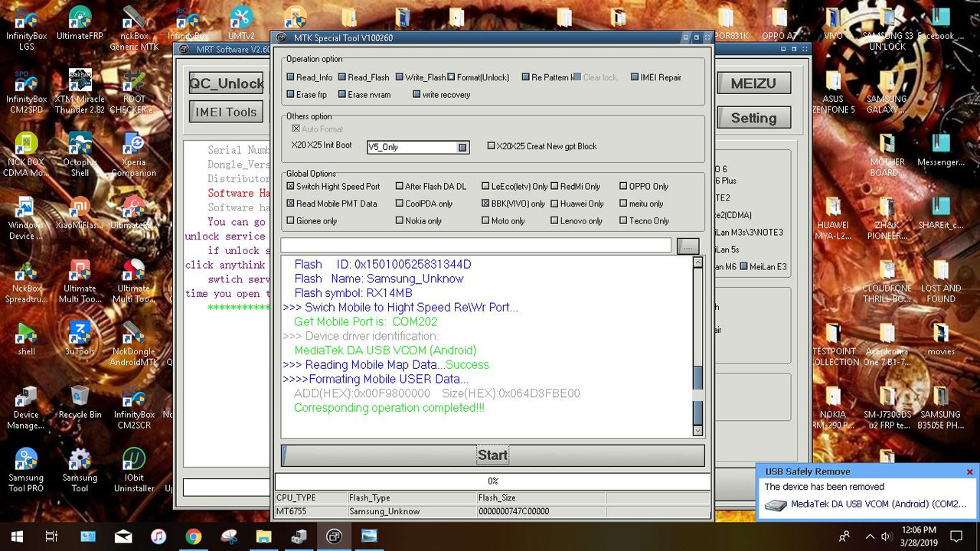Screen dimensions: 980x551
Task: Open the Recycle Bin
Action: pos(80,402)
